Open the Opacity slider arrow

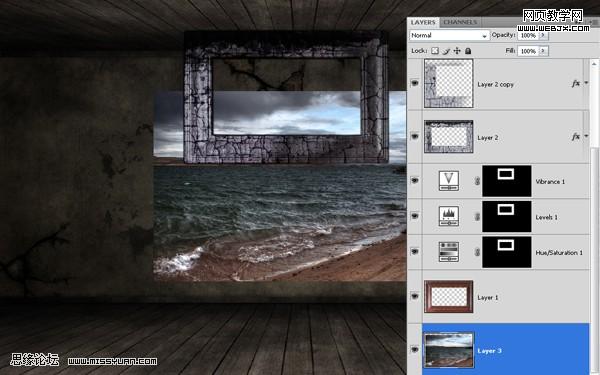543,35
